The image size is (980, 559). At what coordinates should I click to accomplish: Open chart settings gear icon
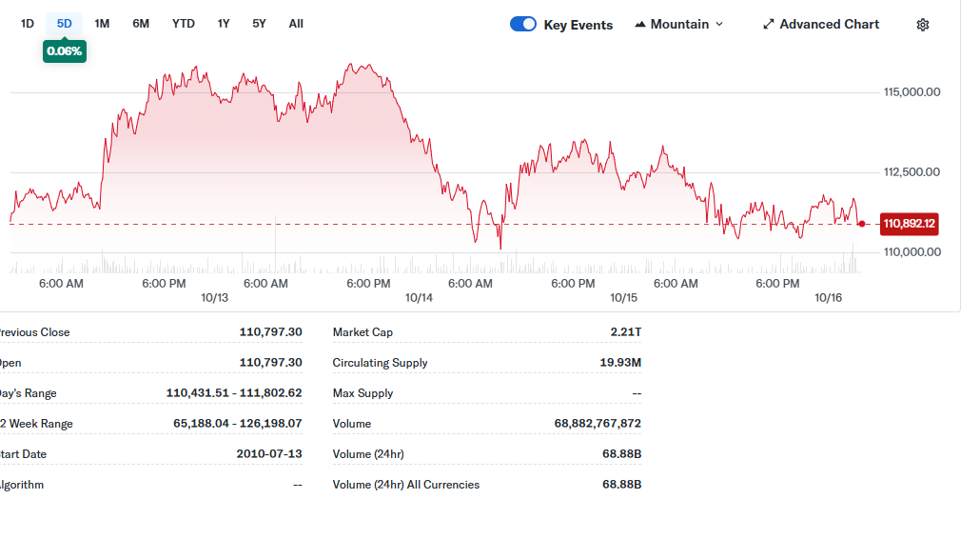pos(923,25)
